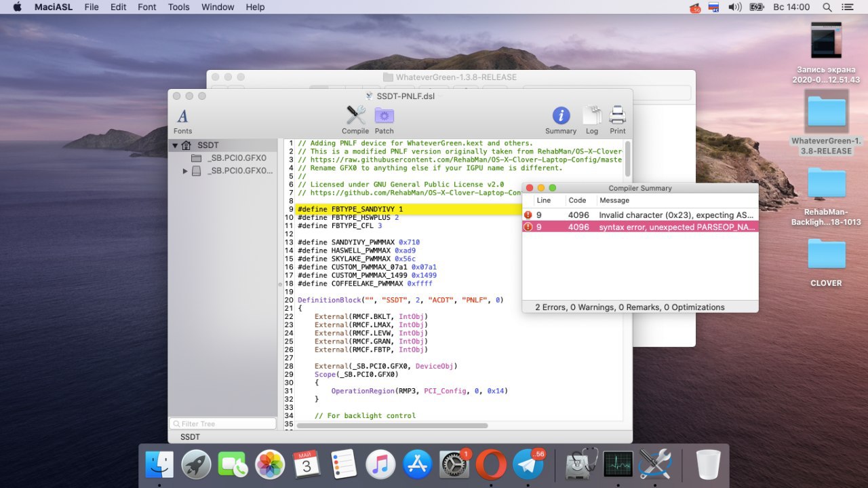Screen dimensions: 868x488
Task: Collapse the SSDT tree root
Action: pos(175,145)
